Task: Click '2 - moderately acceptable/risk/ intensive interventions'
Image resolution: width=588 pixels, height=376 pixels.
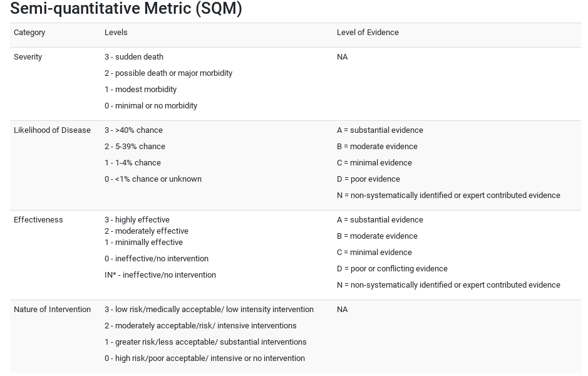Action: 200,326
